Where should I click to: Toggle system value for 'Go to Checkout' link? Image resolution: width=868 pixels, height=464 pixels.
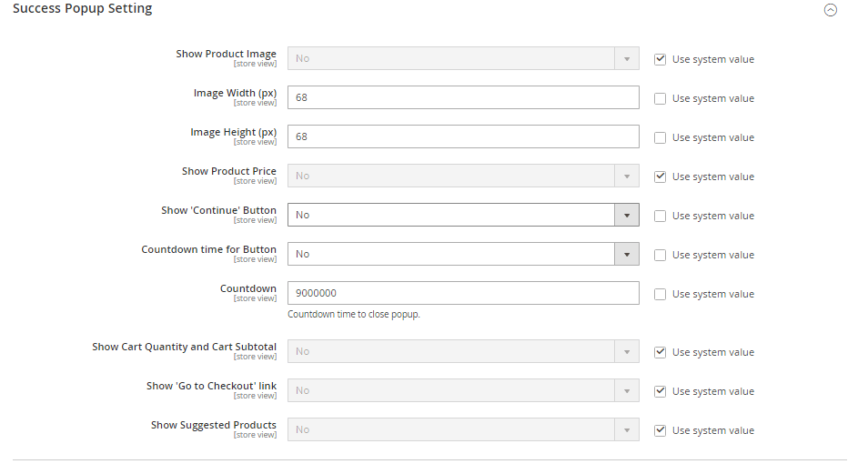(x=661, y=391)
